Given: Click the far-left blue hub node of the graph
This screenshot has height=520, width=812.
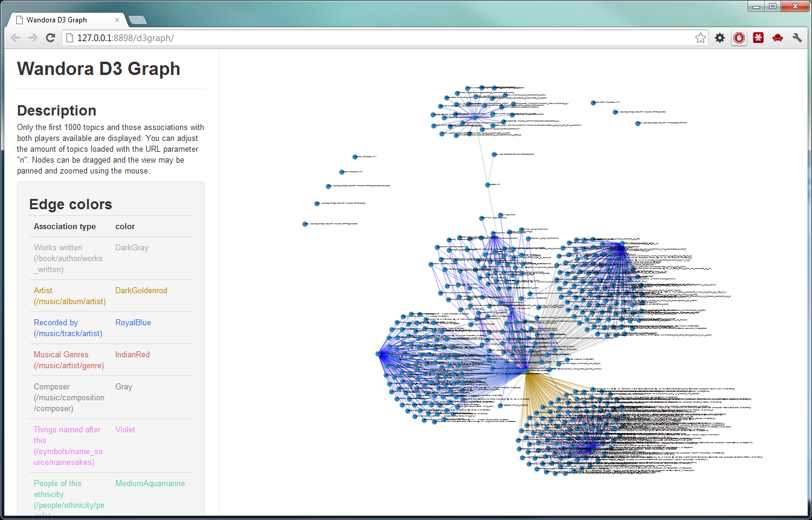Looking at the screenshot, I should pyautogui.click(x=379, y=354).
